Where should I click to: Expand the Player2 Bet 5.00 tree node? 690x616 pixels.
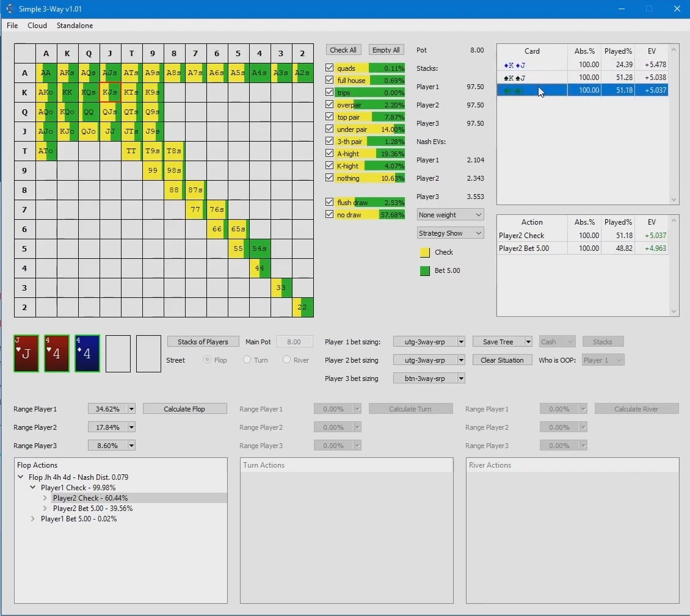(x=44, y=509)
